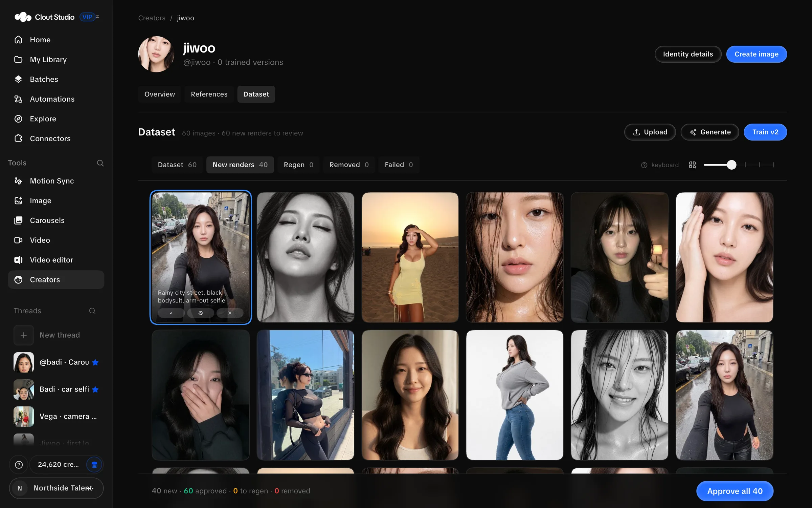Approve the rainy city street render with checkmark
The width and height of the screenshot is (812, 508).
click(x=171, y=313)
